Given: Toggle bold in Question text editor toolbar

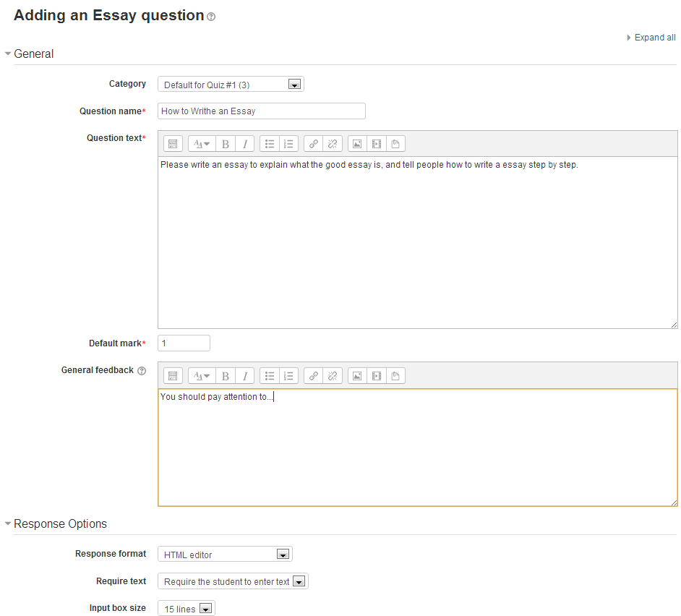Looking at the screenshot, I should click(226, 144).
